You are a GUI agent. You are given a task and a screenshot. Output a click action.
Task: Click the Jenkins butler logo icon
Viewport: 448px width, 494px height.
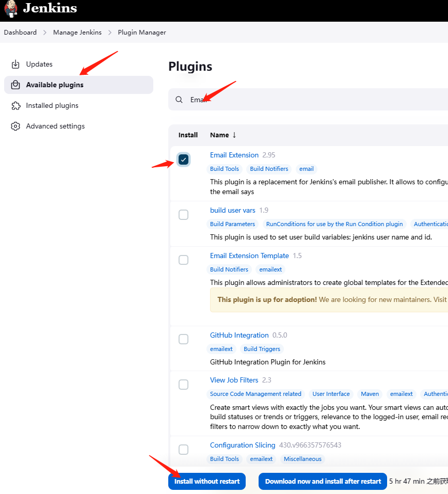click(10, 8)
